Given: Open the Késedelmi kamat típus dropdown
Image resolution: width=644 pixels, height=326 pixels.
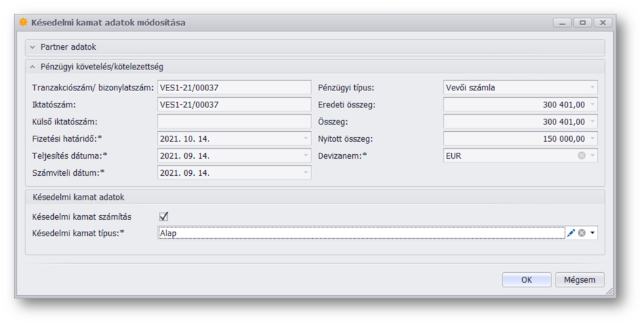Looking at the screenshot, I should tap(592, 233).
